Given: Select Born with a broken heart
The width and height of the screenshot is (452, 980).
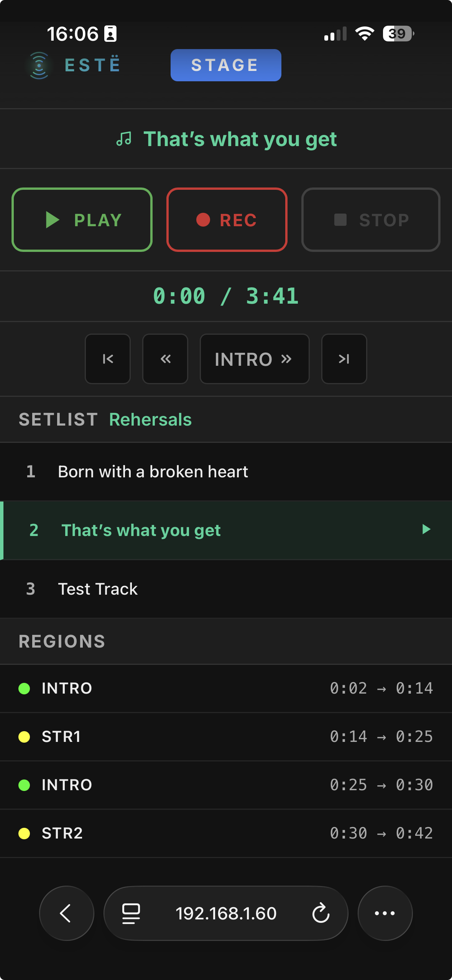Looking at the screenshot, I should [153, 471].
